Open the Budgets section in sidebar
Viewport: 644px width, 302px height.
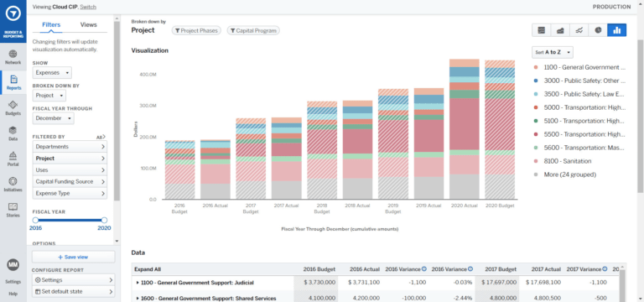(x=13, y=108)
